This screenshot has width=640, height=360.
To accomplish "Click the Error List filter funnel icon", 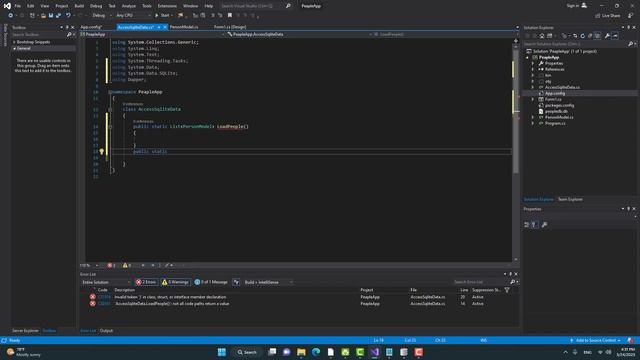I will point(507,290).
